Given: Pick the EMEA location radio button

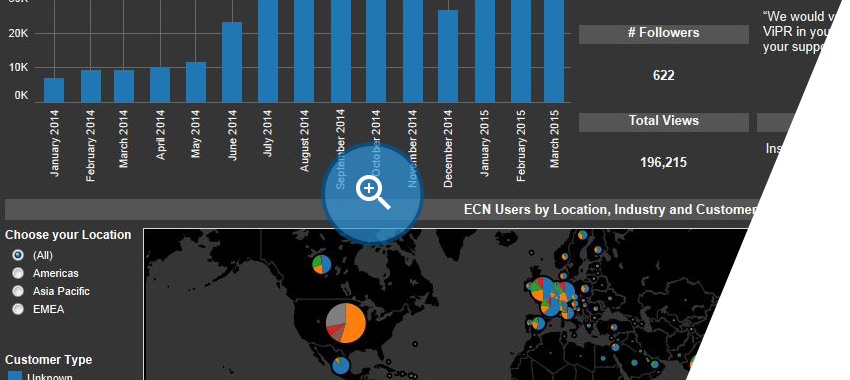Looking at the screenshot, I should [x=18, y=309].
